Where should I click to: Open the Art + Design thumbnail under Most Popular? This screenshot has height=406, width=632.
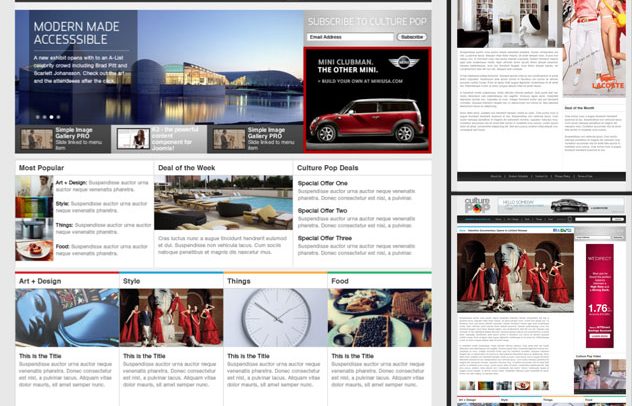[34, 186]
